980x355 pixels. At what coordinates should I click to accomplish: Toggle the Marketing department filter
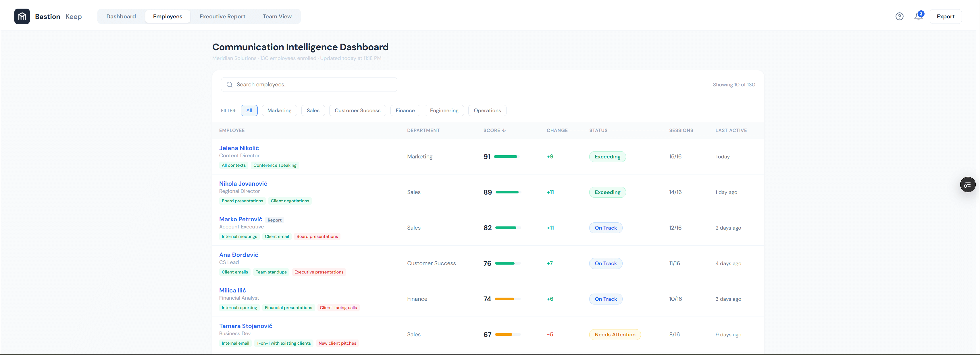[x=279, y=110]
